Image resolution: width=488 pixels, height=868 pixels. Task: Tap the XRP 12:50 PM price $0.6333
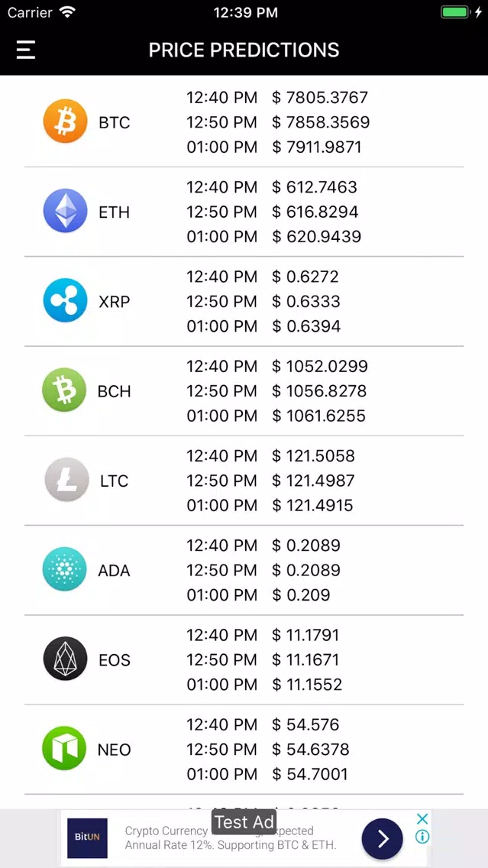tap(306, 301)
